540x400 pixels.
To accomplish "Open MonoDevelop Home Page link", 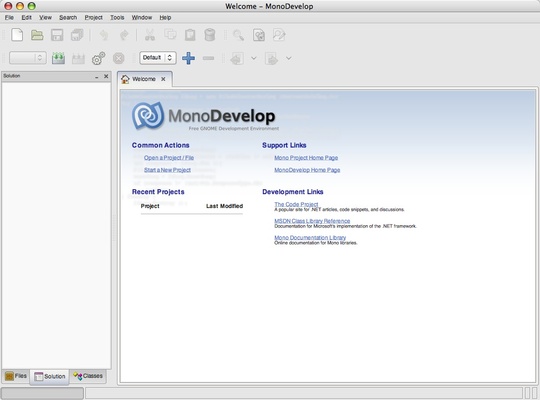I will pyautogui.click(x=307, y=170).
